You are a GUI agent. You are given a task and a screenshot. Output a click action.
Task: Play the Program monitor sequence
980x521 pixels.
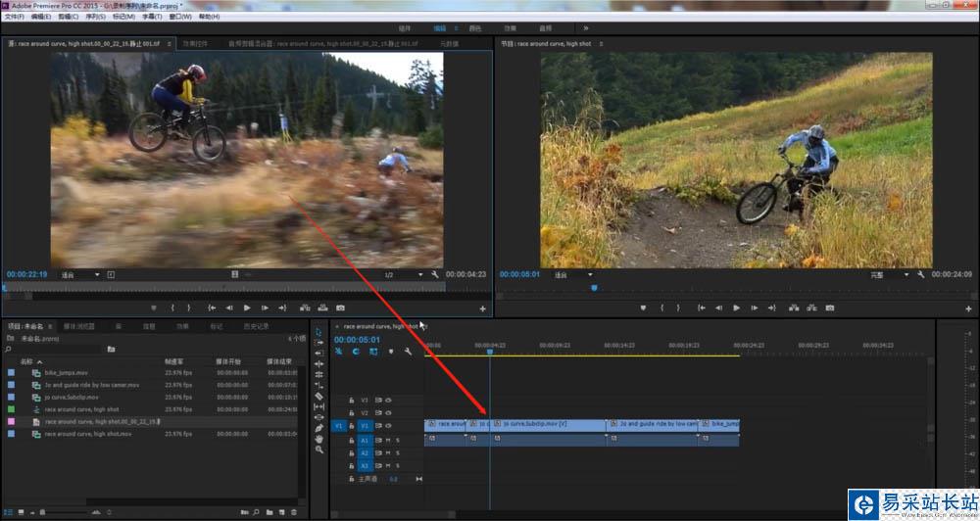click(x=736, y=308)
